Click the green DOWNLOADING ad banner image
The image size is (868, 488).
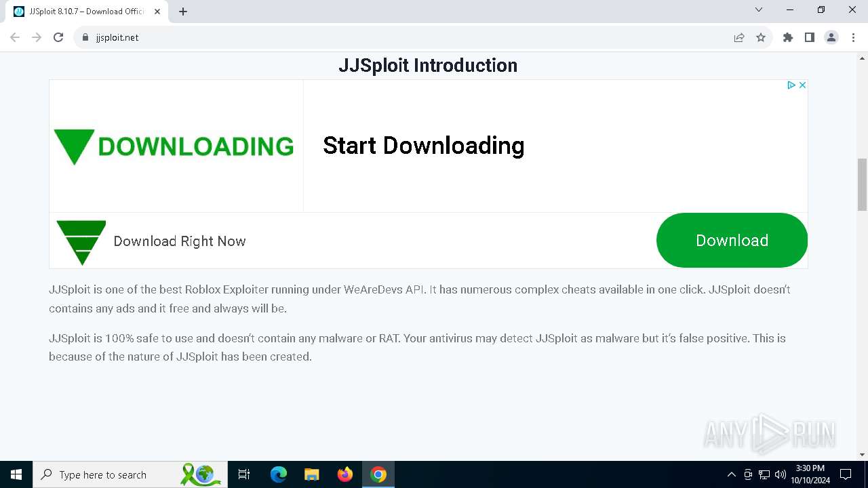[x=176, y=146]
